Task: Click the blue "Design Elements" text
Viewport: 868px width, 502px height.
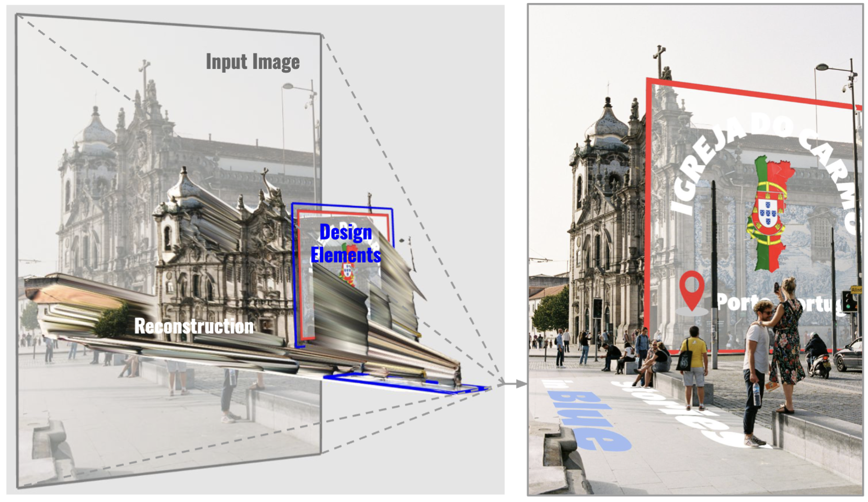Action: [346, 244]
